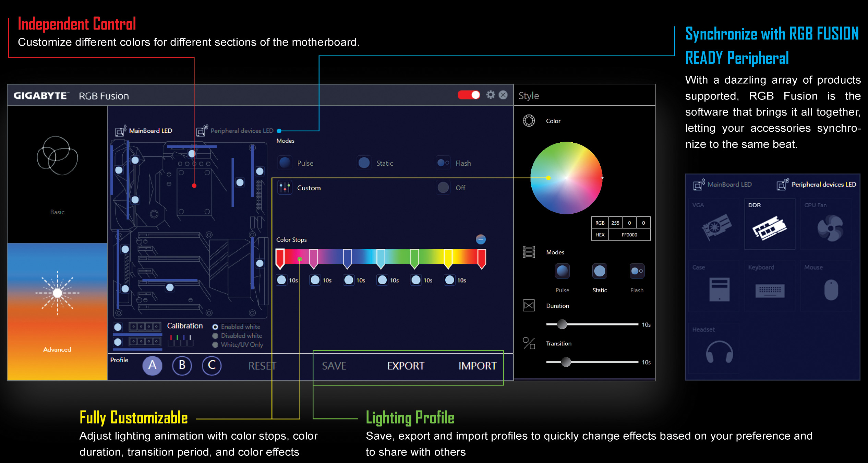Open the settings gear icon
Viewport: 868px width, 463px height.
(x=491, y=95)
